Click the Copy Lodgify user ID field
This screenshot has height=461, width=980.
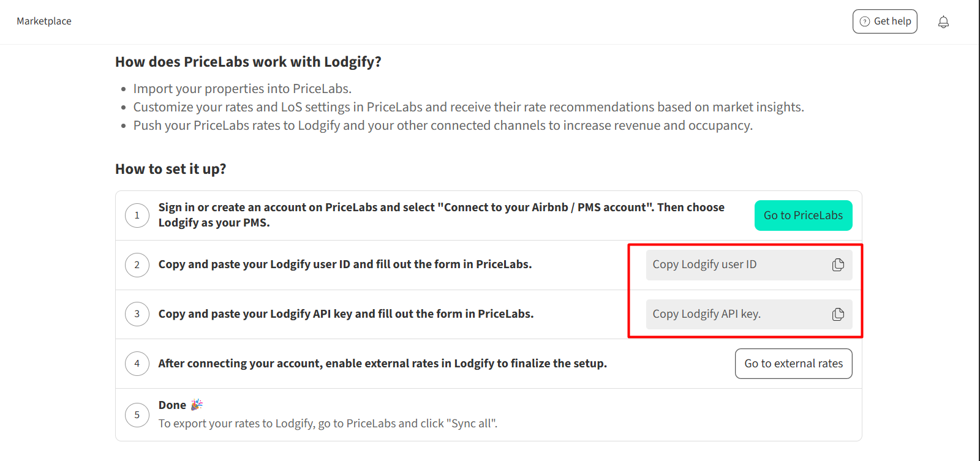735,264
